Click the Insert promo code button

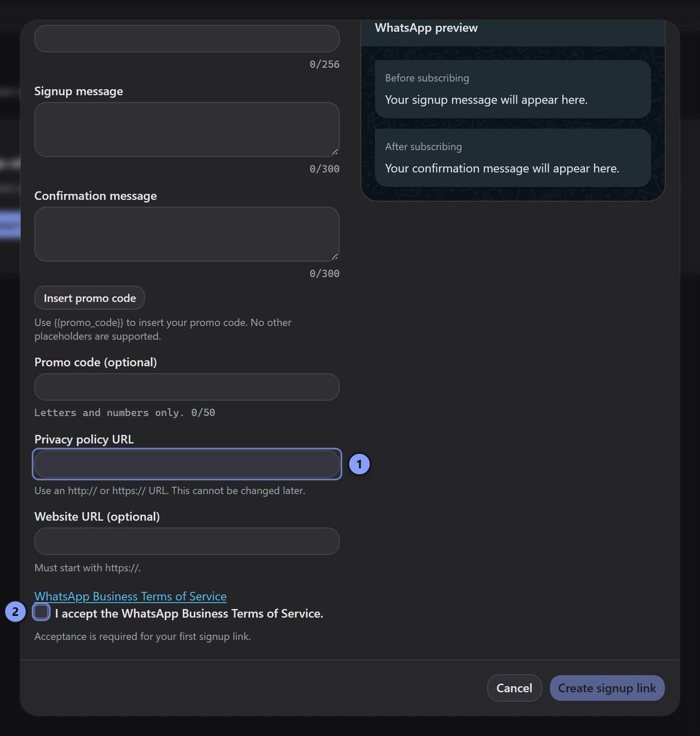(x=90, y=298)
